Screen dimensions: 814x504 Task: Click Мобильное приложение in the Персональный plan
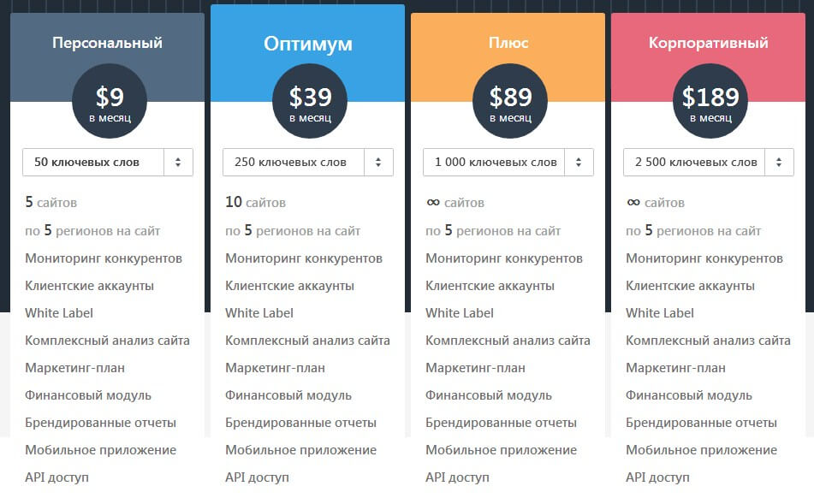pyautogui.click(x=100, y=450)
